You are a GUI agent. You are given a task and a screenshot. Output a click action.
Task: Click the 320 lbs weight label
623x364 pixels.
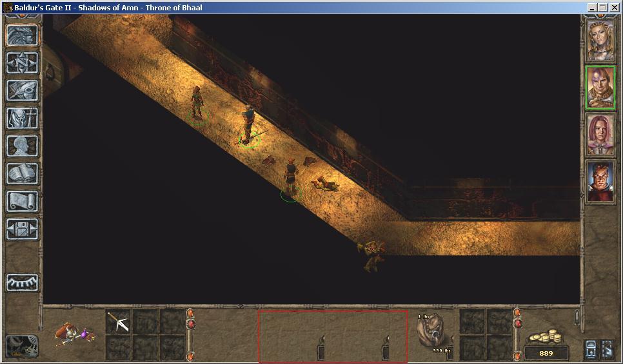442,350
